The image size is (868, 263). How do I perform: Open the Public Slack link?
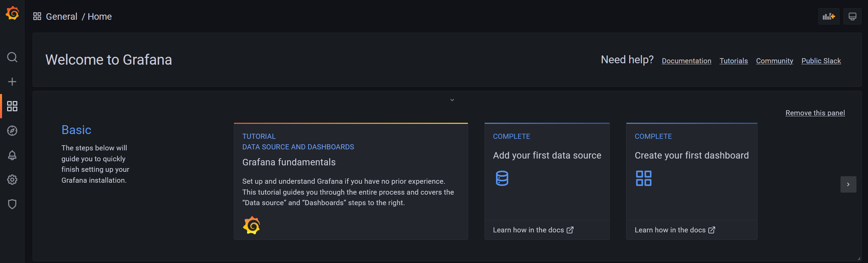click(821, 61)
